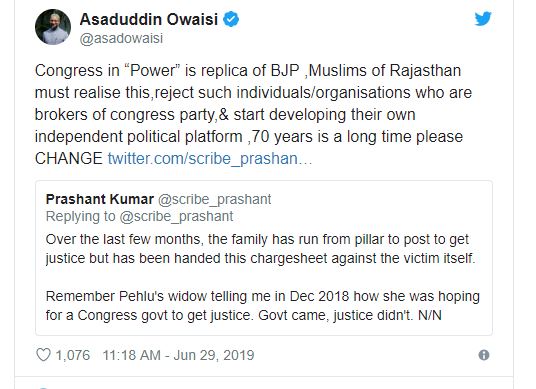Click the blue verified badge icon
The image size is (536, 389).
[231, 19]
